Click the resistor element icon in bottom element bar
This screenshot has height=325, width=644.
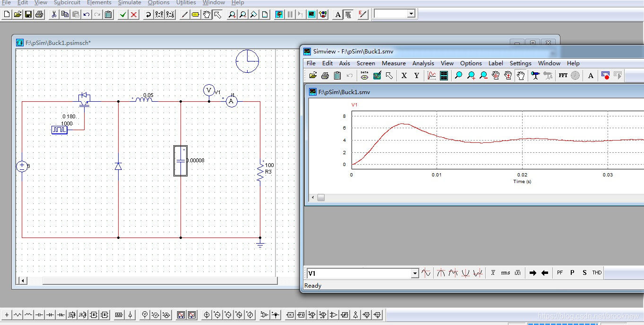point(17,315)
